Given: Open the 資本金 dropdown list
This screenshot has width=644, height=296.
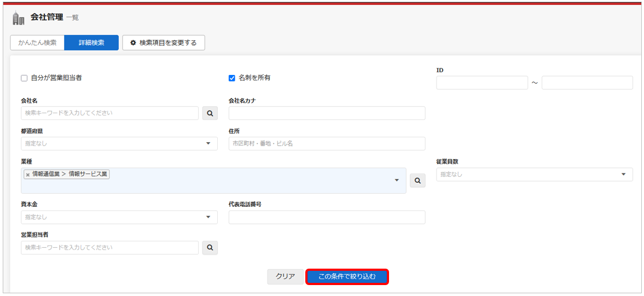Looking at the screenshot, I should (x=119, y=217).
